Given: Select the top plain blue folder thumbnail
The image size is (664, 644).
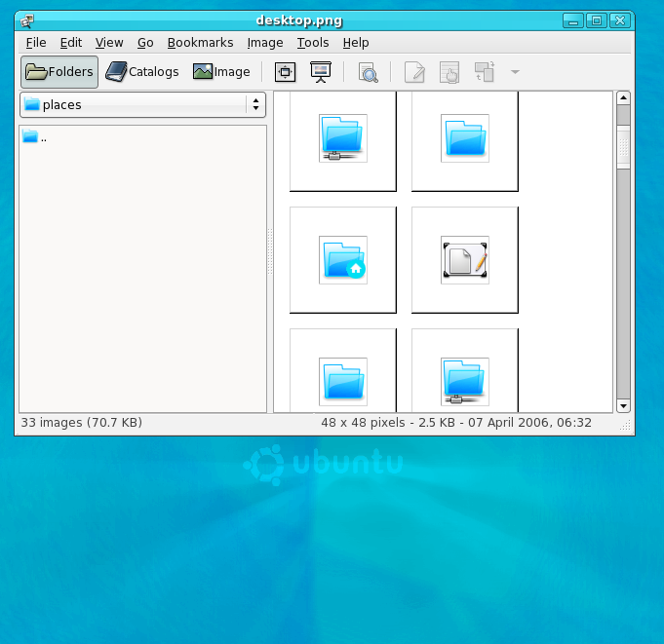Looking at the screenshot, I should [x=465, y=141].
